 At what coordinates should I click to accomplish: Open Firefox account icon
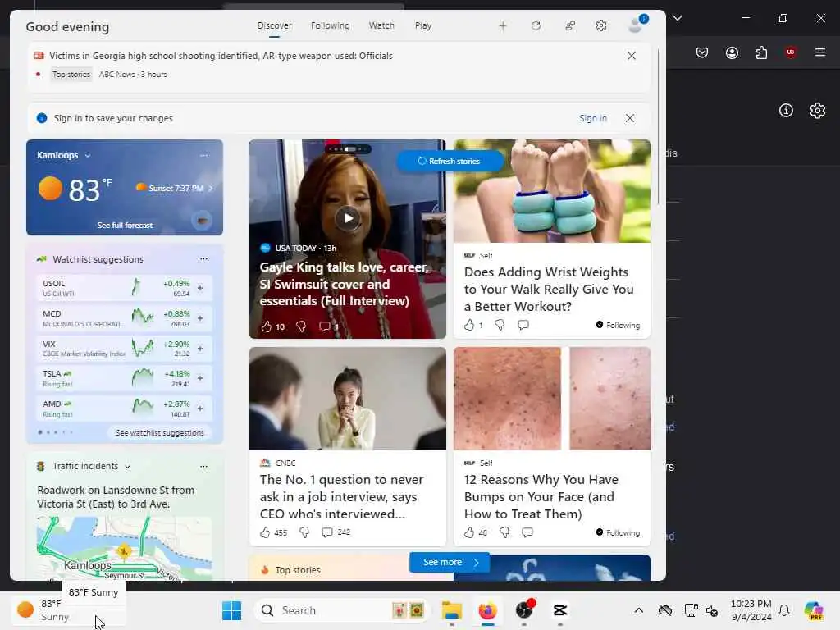(x=732, y=52)
